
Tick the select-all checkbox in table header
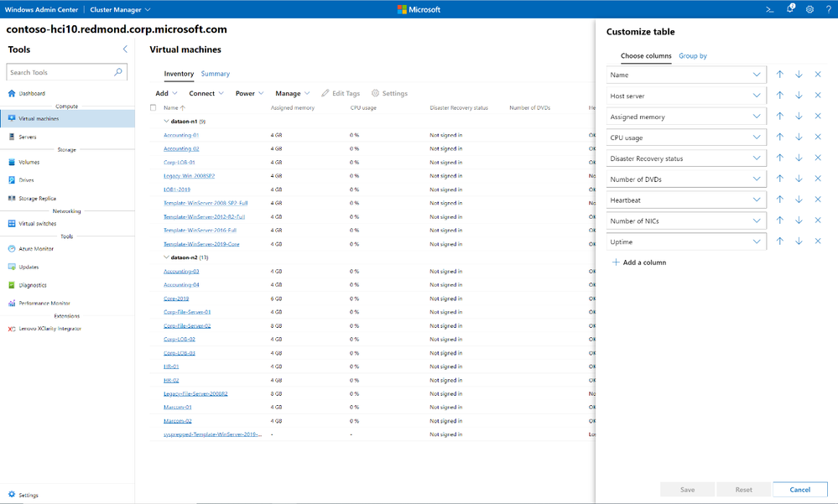point(154,107)
